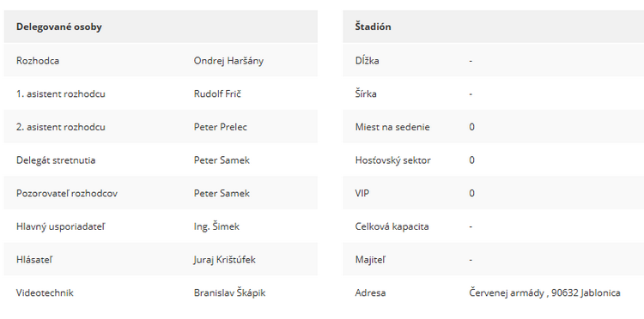Image resolution: width=644 pixels, height=319 pixels.
Task: Click the 1. asistent rozhodcu label
Action: click(61, 93)
